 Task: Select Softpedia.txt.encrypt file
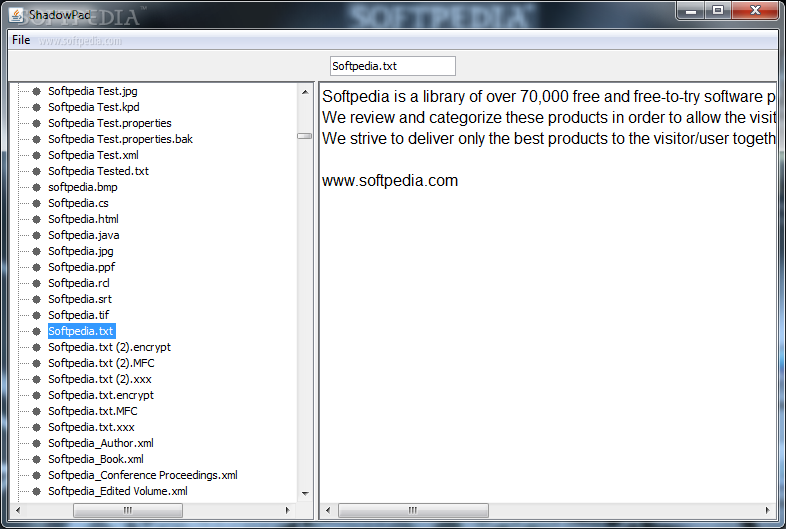[101, 396]
